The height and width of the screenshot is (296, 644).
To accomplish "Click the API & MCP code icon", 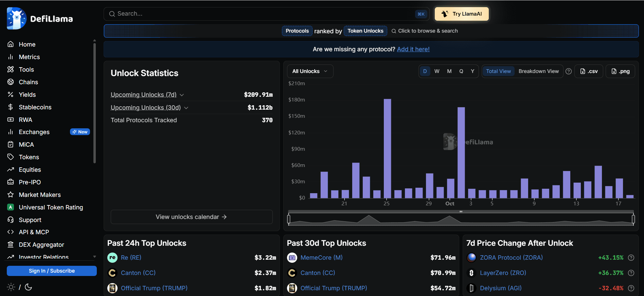I will click(11, 232).
